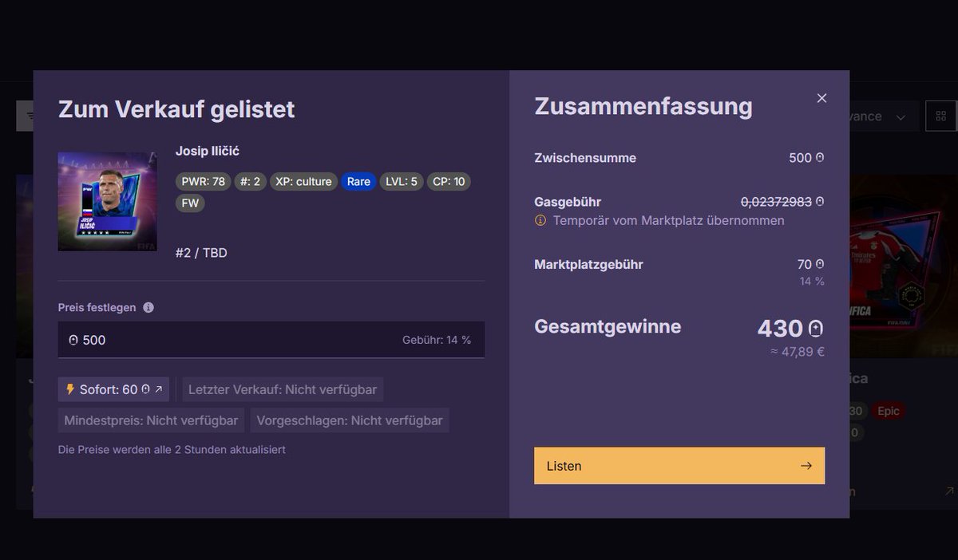This screenshot has height=560, width=958.
Task: Click the currency icon next to struck-through gas fee
Action: click(820, 202)
